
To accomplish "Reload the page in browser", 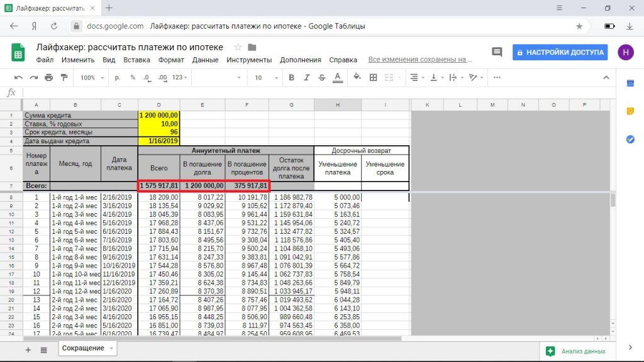I will coord(54,26).
